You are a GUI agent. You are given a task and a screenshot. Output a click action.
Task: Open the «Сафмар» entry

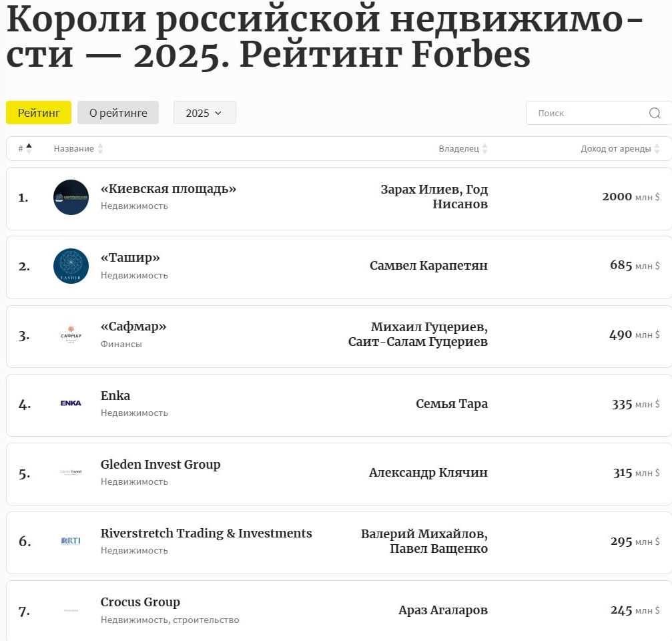click(x=133, y=327)
